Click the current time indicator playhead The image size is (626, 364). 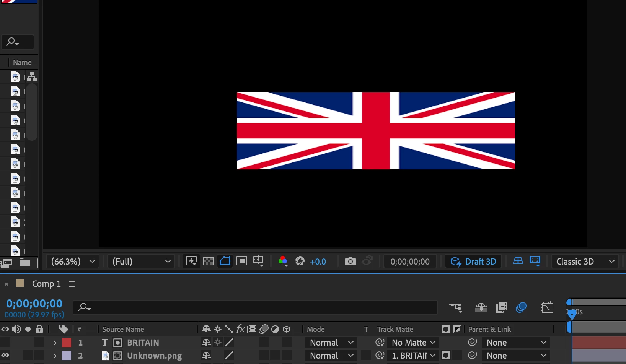(x=572, y=314)
